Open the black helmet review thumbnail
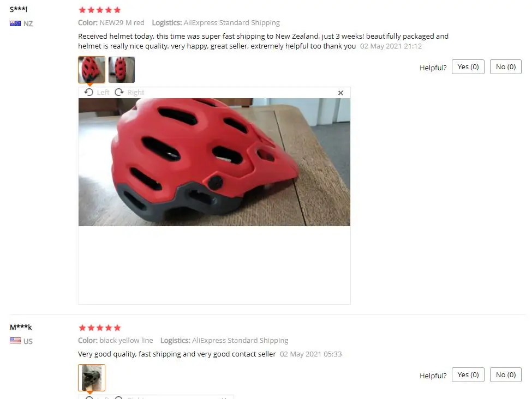This screenshot has width=532, height=399. [92, 378]
